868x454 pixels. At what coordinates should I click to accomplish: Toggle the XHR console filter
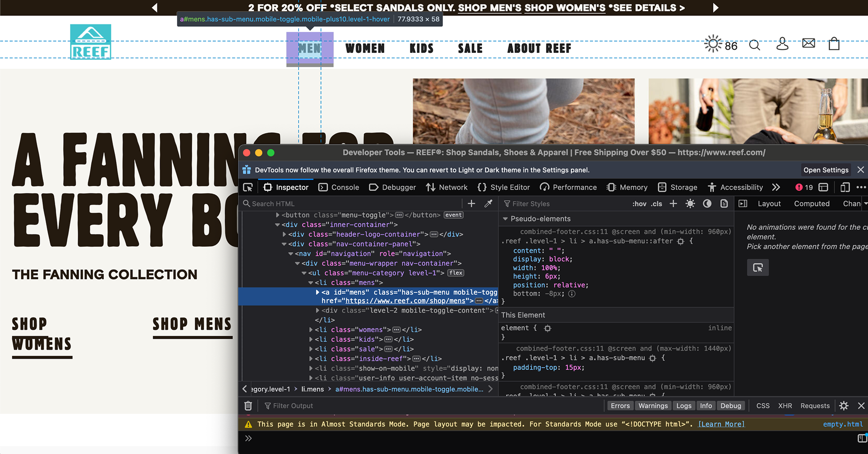click(785, 406)
